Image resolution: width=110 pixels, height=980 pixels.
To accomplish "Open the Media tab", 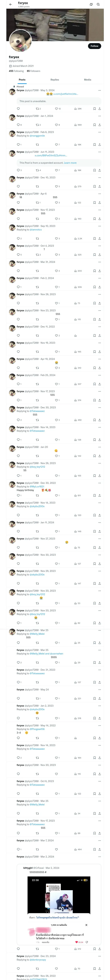I will 88,80.
